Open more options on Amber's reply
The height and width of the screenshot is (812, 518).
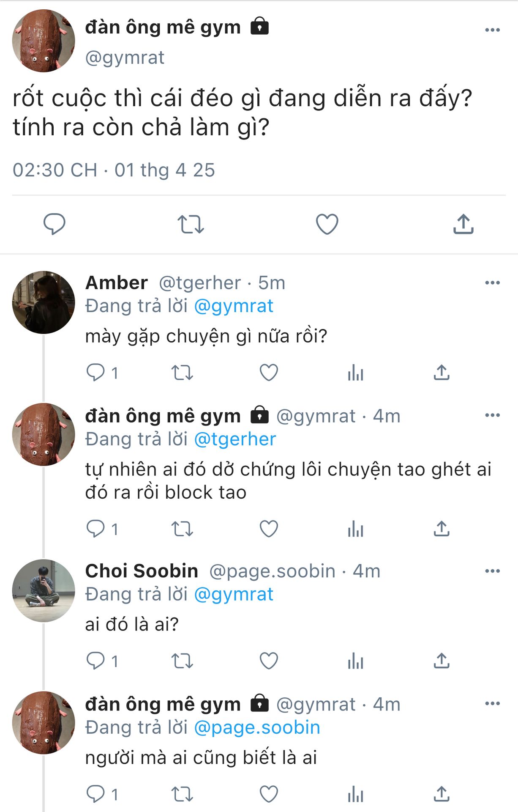point(492,283)
